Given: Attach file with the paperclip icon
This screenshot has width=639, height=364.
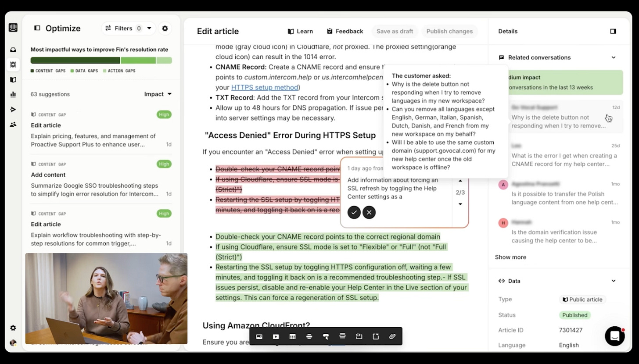Looking at the screenshot, I should point(392,336).
